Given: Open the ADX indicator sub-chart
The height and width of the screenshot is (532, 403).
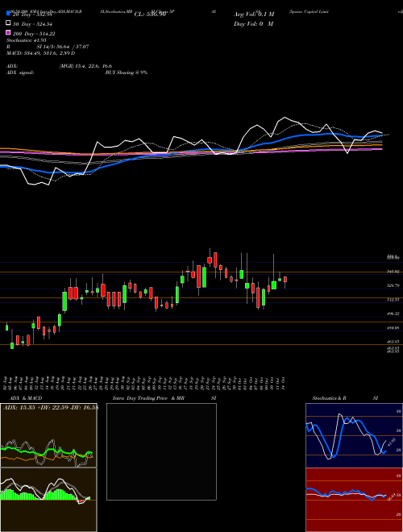Looking at the screenshot, I should click(48, 435).
